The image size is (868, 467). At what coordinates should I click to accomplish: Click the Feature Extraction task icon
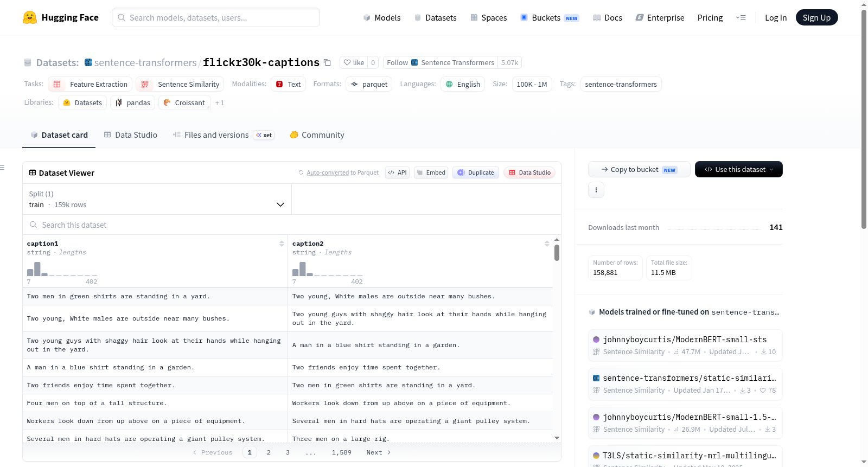[x=57, y=84]
